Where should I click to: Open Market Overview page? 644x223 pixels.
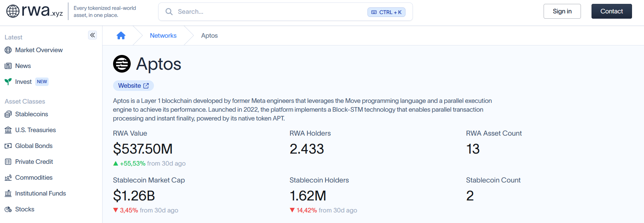point(39,50)
